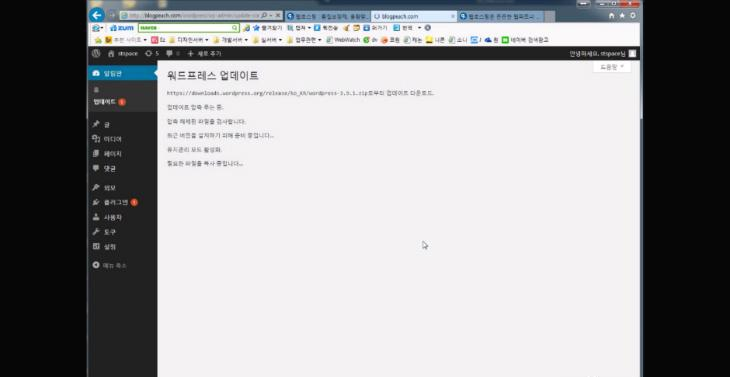Expand the 추천 사이트 favorites dropdown
The width and height of the screenshot is (730, 377).
(x=126, y=40)
